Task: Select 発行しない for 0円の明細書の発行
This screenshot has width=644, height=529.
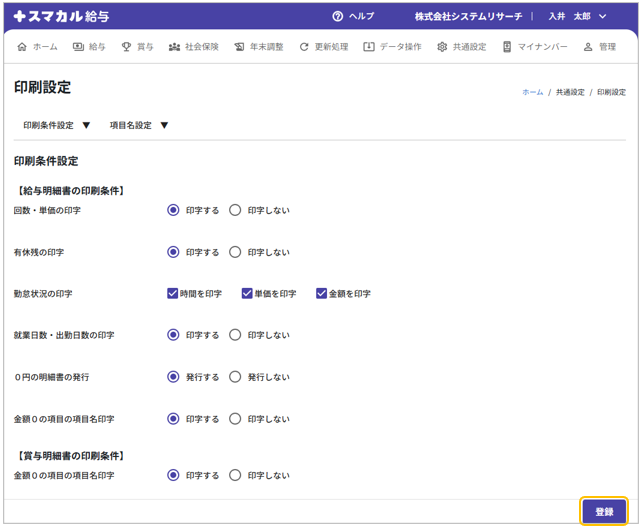Action: coord(235,377)
